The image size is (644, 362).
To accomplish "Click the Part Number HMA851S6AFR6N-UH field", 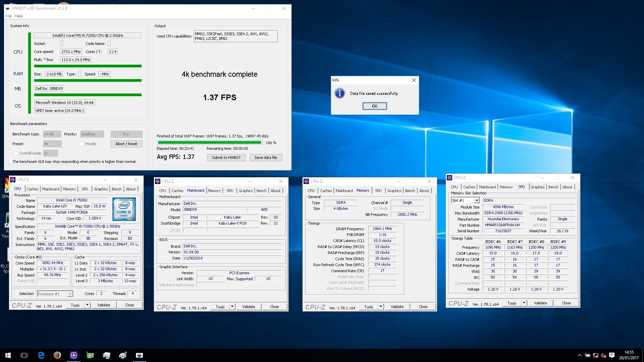I will click(x=503, y=225).
